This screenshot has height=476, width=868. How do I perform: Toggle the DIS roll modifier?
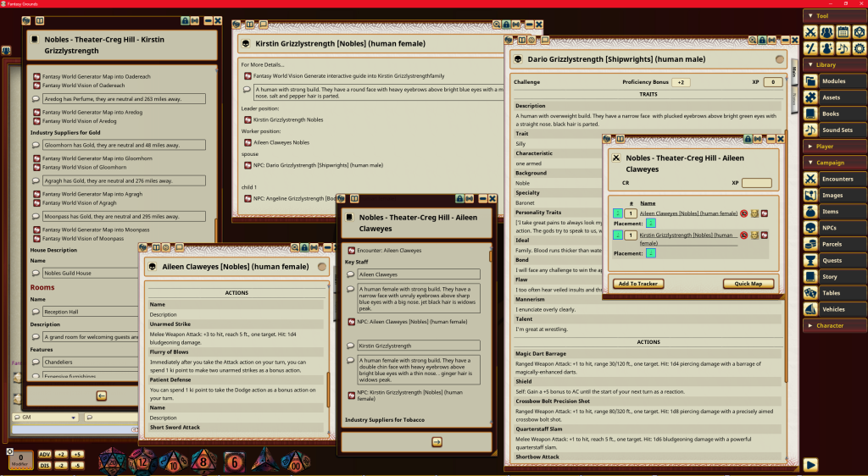pyautogui.click(x=45, y=465)
